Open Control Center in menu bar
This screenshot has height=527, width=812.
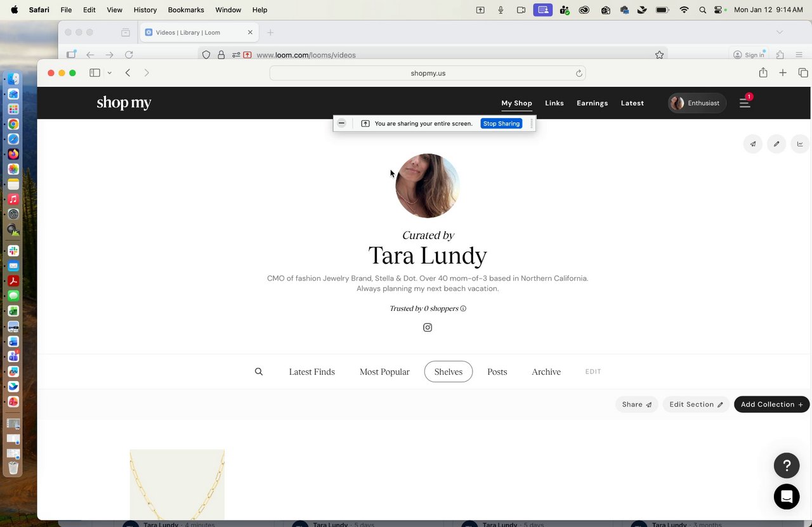click(719, 10)
